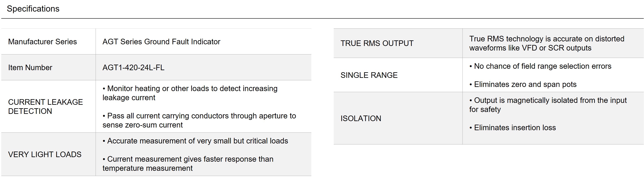Click the Specifications section heading
Screen dimensions: 644x177
click(x=33, y=9)
